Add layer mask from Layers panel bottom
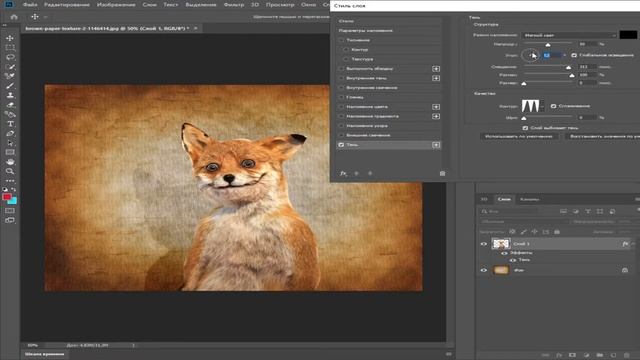Viewport: 640px width, 360px height. [x=572, y=355]
